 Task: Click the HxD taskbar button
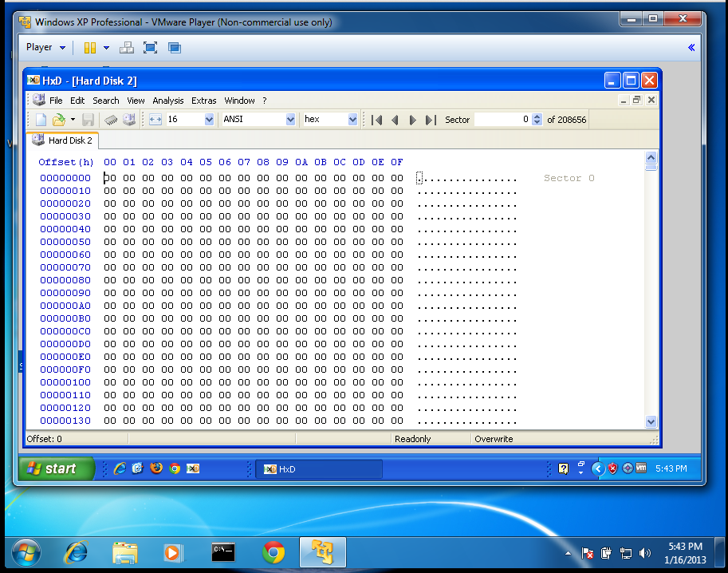[x=318, y=469]
